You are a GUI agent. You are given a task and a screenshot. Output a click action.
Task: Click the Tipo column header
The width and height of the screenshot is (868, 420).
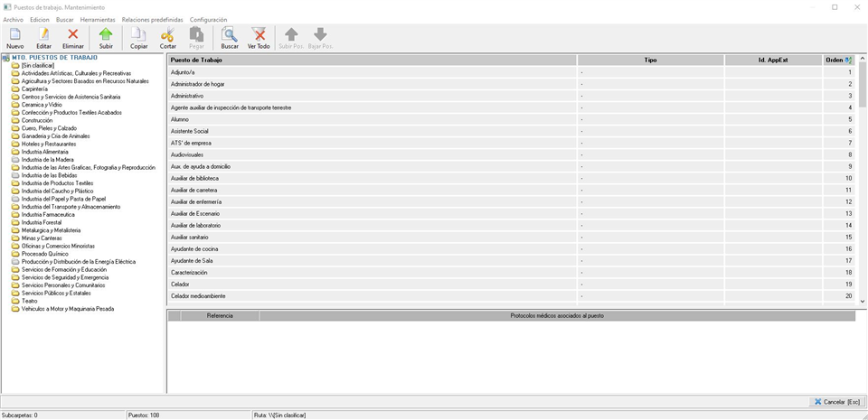click(x=651, y=61)
